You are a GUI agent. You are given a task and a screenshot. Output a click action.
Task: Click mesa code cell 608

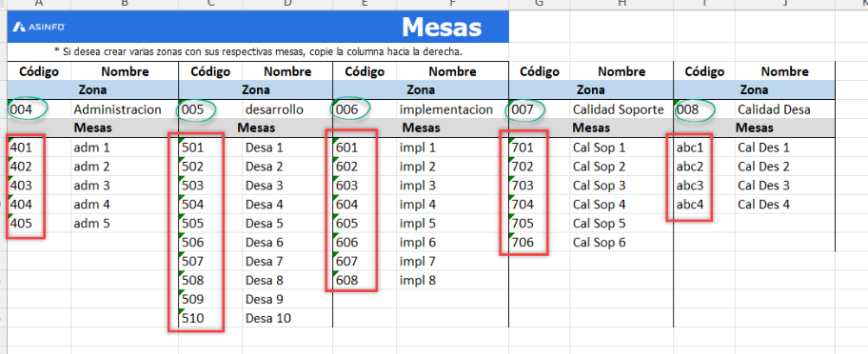[365, 281]
